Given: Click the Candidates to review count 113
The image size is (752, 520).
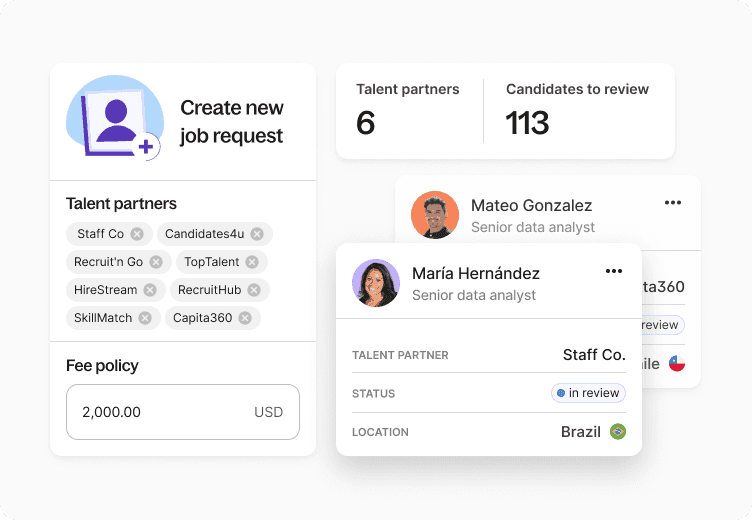Looking at the screenshot, I should coord(527,123).
